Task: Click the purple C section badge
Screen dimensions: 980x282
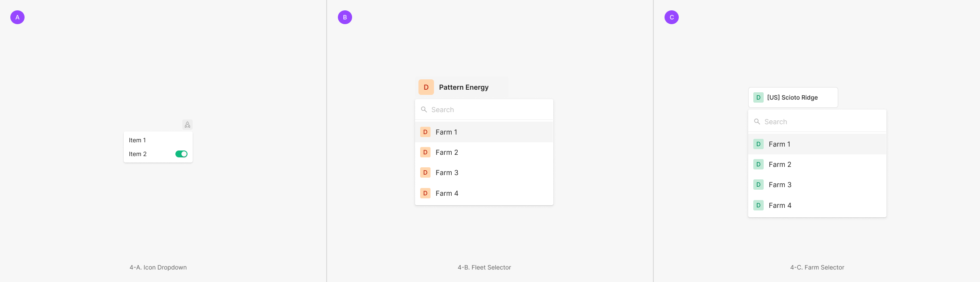Action: tap(671, 17)
